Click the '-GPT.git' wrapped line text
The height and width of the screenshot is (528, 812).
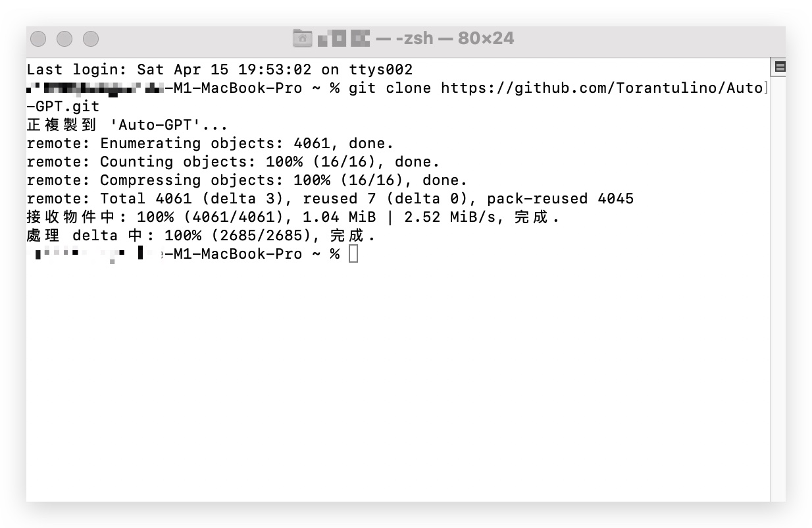(x=63, y=107)
